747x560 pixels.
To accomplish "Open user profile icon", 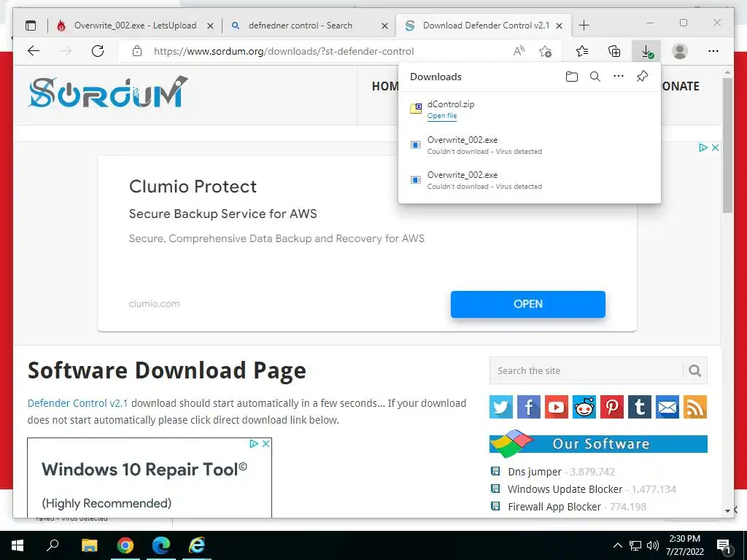I will click(680, 51).
